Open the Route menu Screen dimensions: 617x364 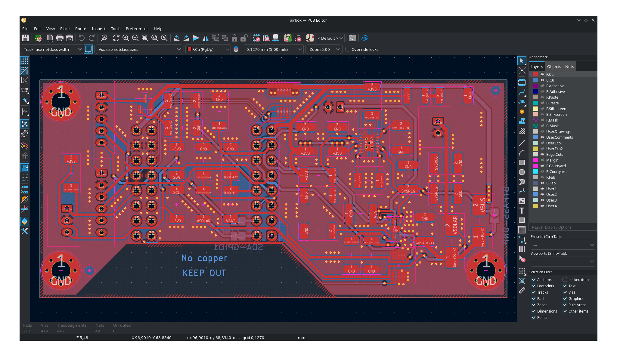(81, 29)
